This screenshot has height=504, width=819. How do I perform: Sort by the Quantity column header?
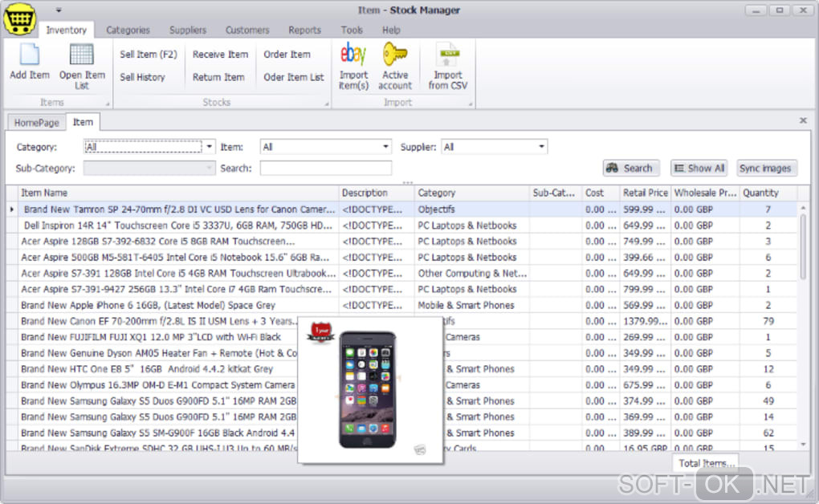tap(768, 193)
